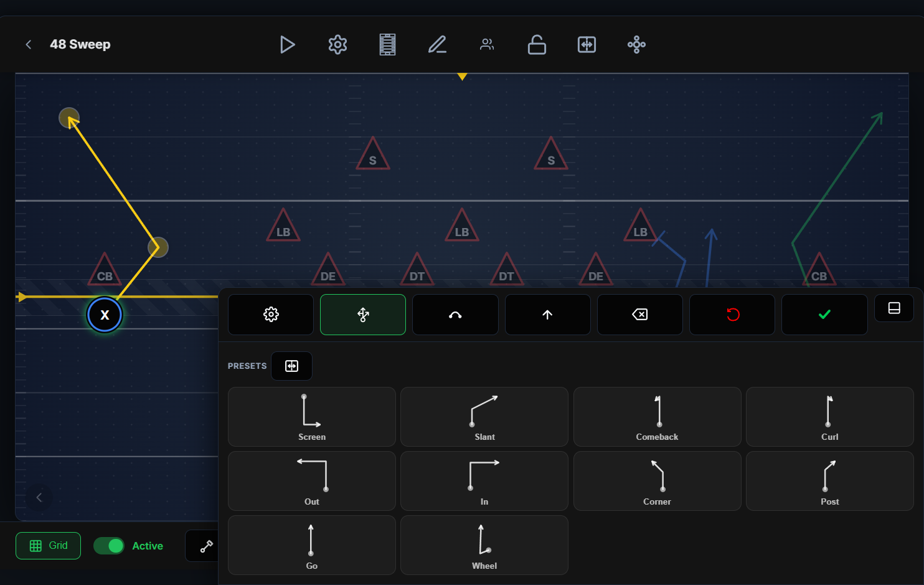Image resolution: width=924 pixels, height=585 pixels.
Task: Apply the Corner route preset
Action: 658,481
